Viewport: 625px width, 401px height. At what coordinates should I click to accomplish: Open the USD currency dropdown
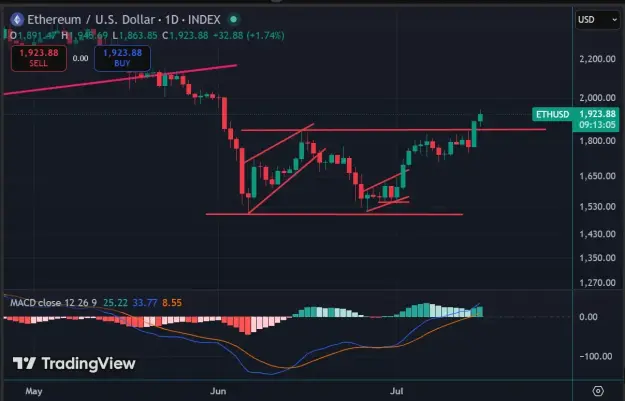[597, 20]
